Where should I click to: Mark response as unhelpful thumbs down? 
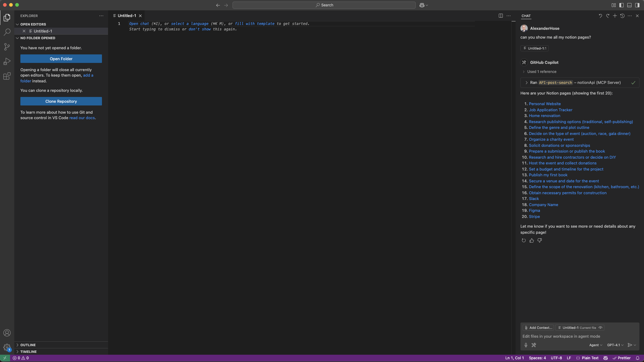(540, 240)
